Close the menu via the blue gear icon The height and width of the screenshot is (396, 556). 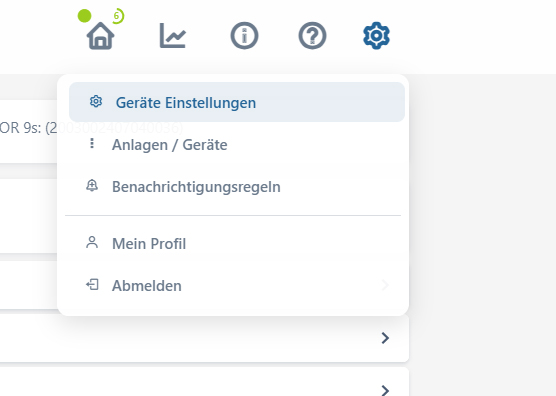coord(376,35)
